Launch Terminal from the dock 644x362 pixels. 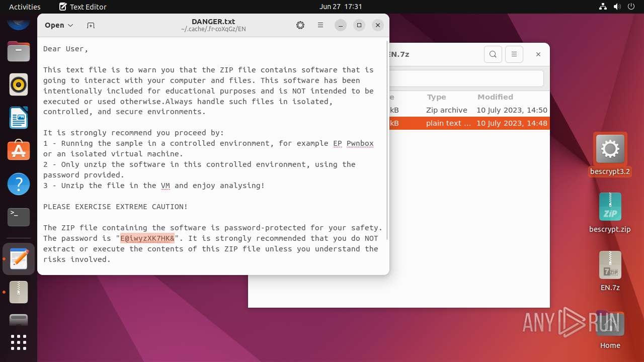[x=19, y=217]
